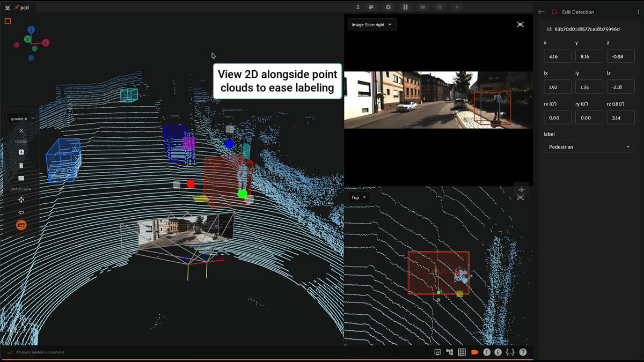Image resolution: width=644 pixels, height=362 pixels.
Task: Click the 'All assets loaded successfully!' status message
Action: pyautogui.click(x=40, y=352)
